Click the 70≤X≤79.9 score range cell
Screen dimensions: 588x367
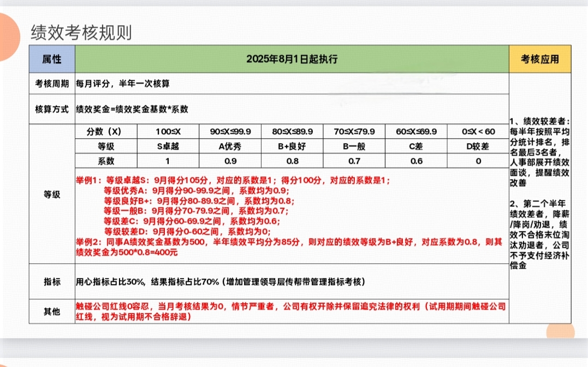click(x=354, y=132)
